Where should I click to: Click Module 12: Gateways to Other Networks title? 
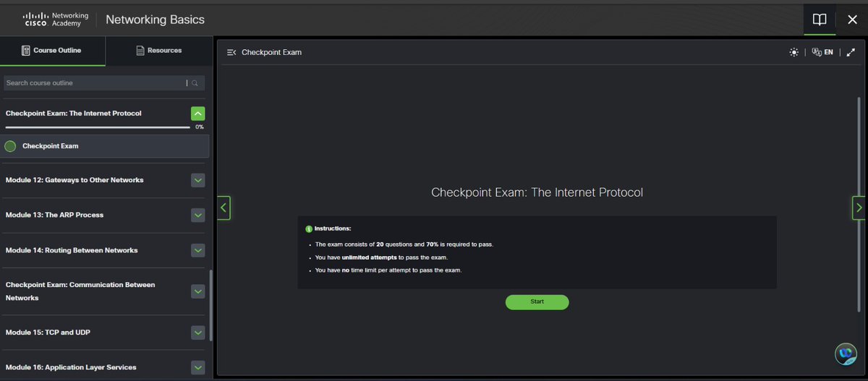[75, 180]
